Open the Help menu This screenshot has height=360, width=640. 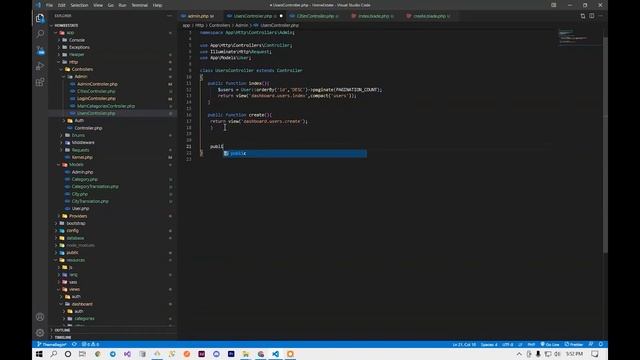(158, 5)
